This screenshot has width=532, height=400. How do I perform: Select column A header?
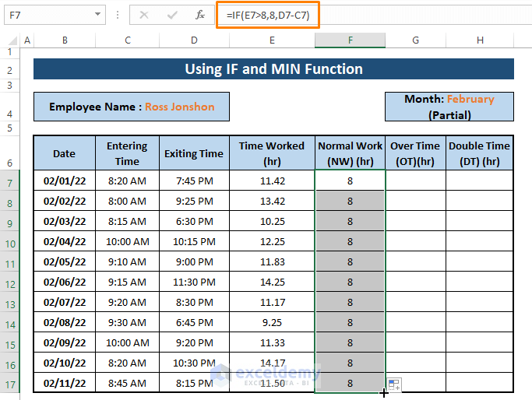[x=27, y=40]
